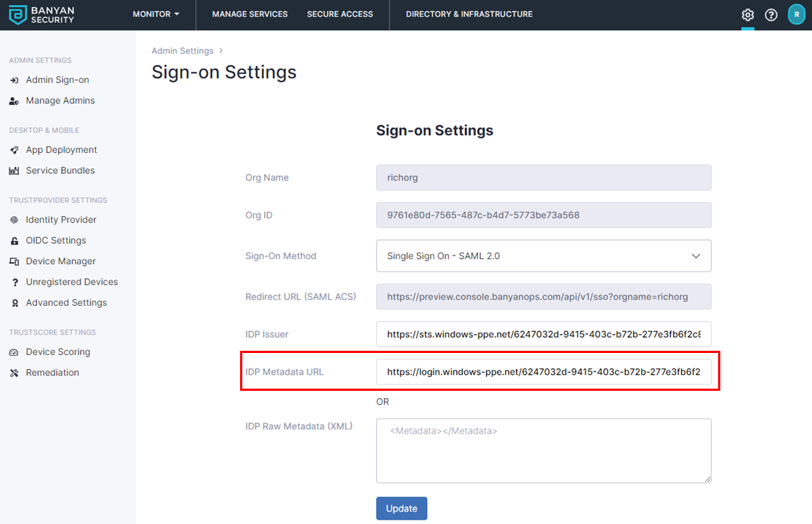Expand the Monitor dropdown menu

pyautogui.click(x=156, y=14)
